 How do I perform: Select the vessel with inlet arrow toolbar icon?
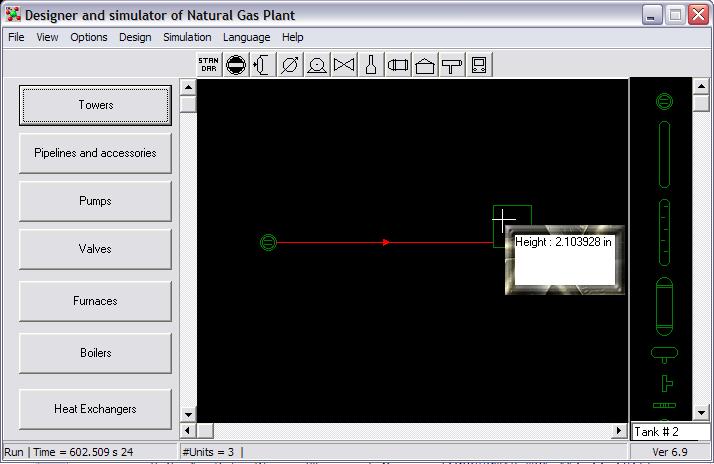[x=263, y=65]
